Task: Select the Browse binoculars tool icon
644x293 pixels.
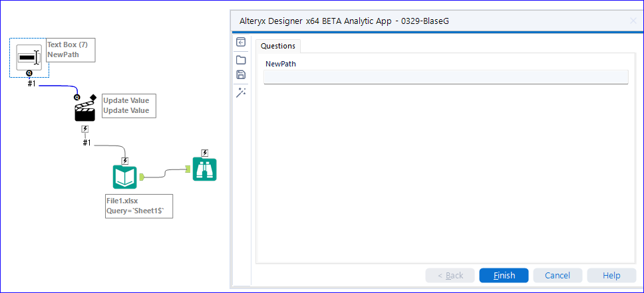Action: pos(204,169)
